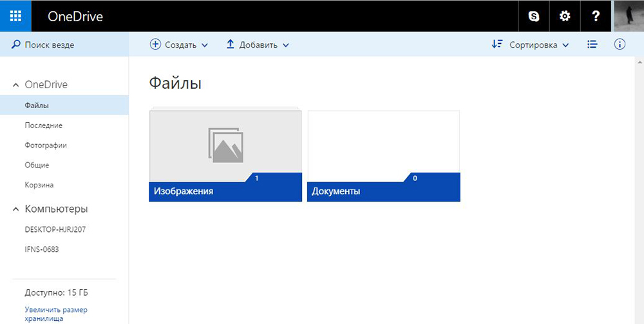Open the user profile picture
644x324 pixels.
629,16
